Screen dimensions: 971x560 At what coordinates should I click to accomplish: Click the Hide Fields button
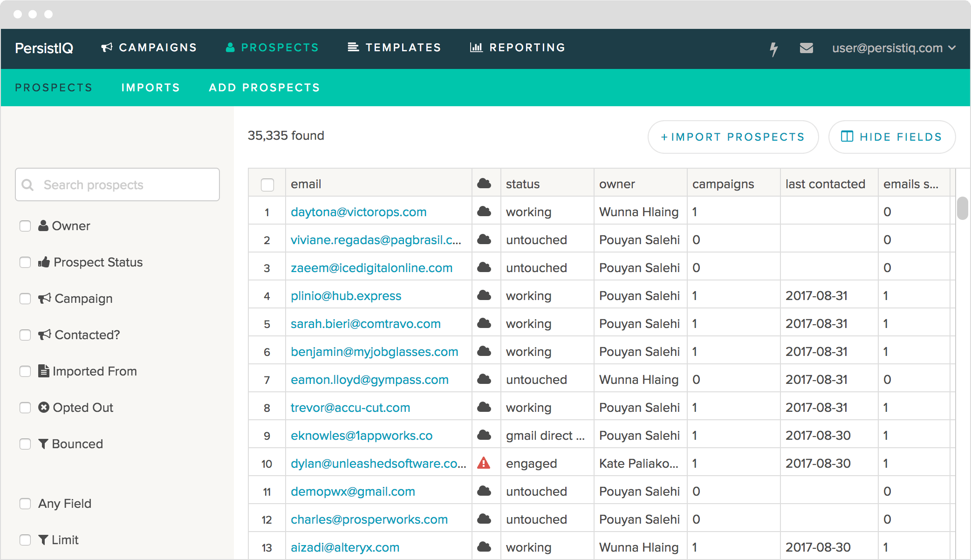click(892, 137)
